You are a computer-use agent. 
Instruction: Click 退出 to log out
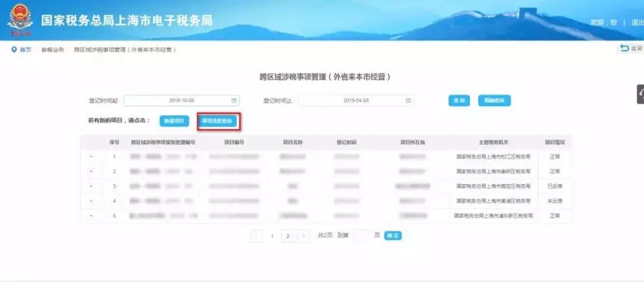point(637,23)
